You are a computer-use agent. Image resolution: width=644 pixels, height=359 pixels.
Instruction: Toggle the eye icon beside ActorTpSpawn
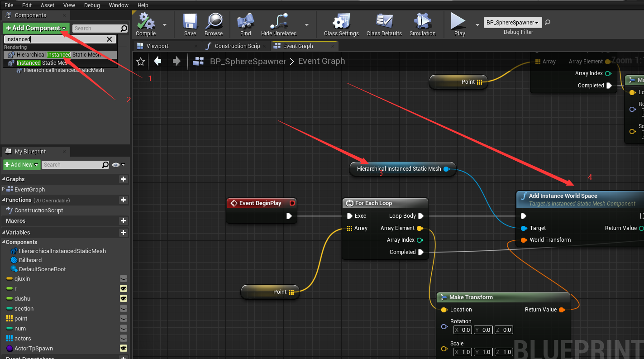coord(124,348)
